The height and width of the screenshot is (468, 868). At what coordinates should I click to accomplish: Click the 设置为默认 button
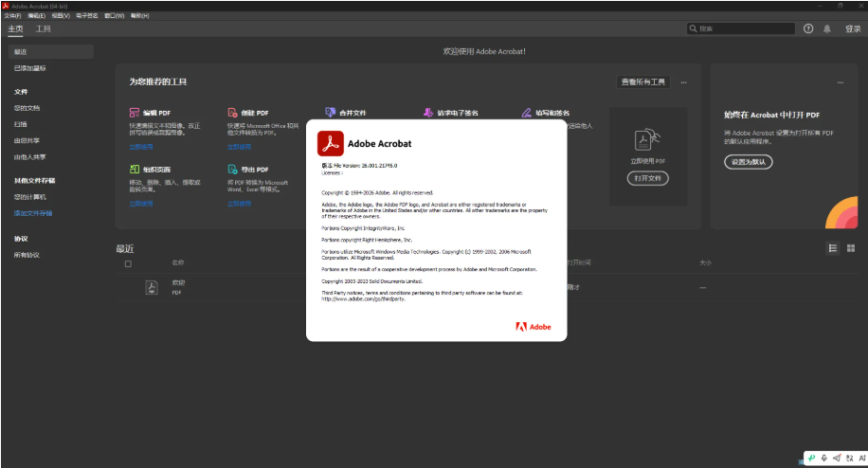click(x=749, y=162)
